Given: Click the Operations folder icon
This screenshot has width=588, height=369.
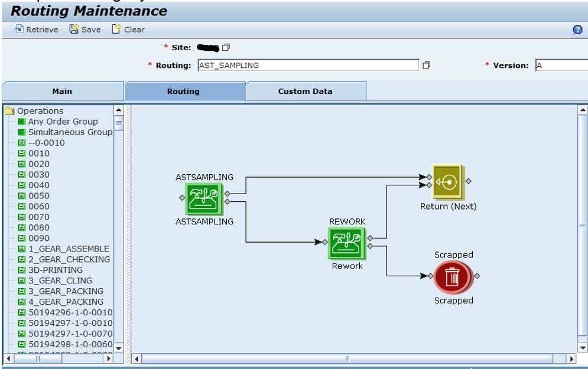Looking at the screenshot, I should coord(8,111).
